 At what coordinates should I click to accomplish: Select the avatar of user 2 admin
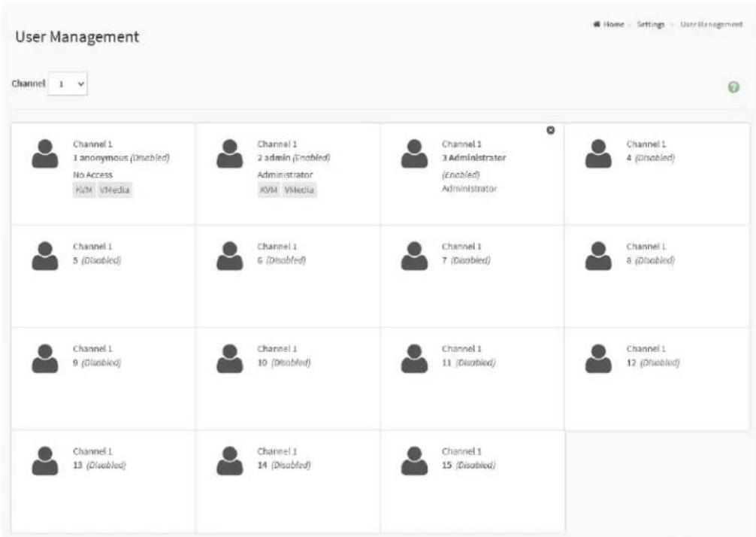click(x=229, y=153)
